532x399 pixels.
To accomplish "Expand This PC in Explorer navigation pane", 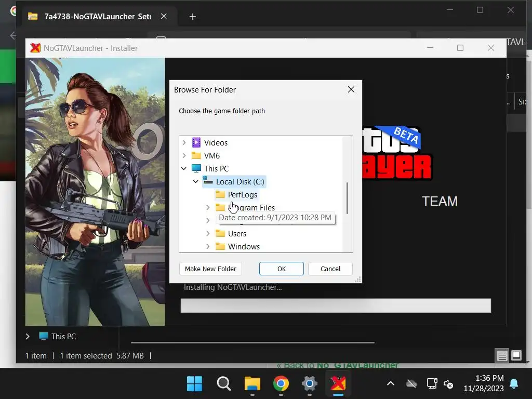I will (x=28, y=336).
